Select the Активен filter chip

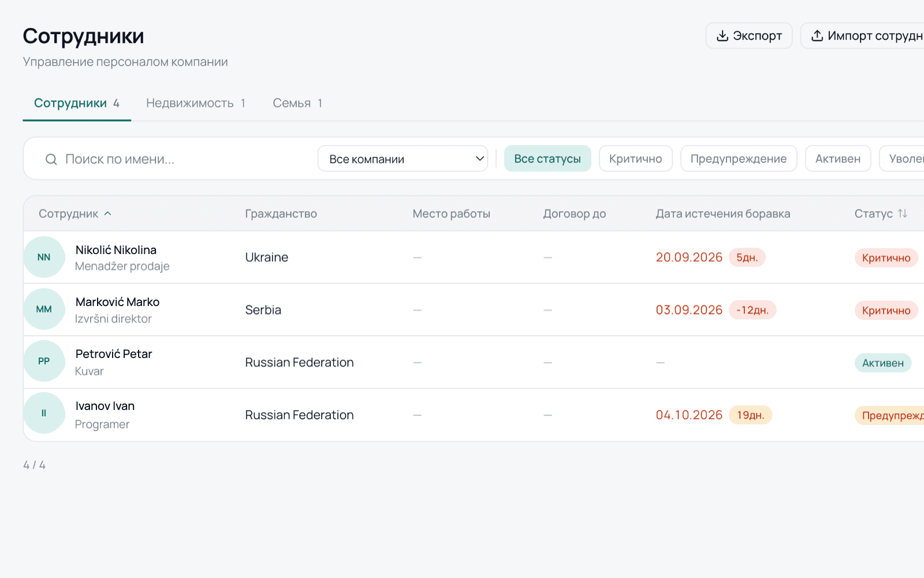[x=838, y=159]
